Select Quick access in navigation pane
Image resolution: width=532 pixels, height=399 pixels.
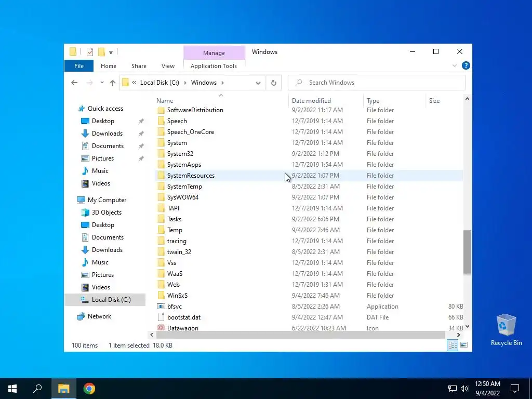(x=105, y=109)
